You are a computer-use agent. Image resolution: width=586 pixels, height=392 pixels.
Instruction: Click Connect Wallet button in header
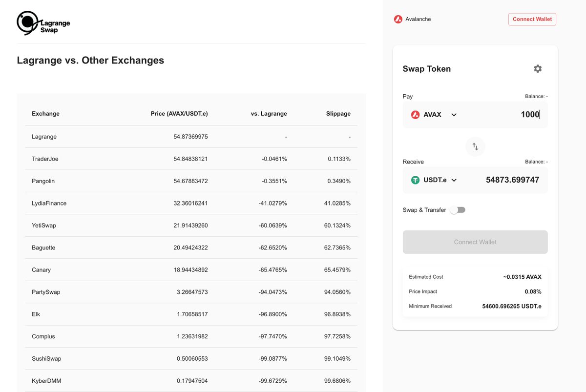point(532,19)
